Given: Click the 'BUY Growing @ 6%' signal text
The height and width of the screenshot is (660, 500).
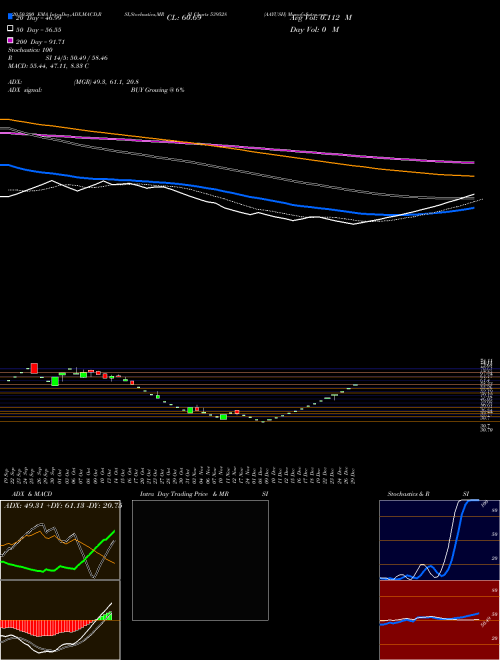Looking at the screenshot, I should (x=157, y=90).
